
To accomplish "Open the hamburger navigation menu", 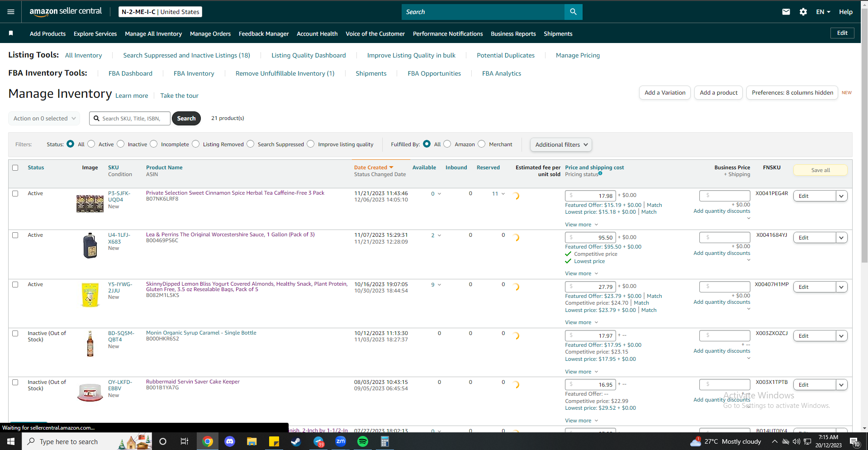I will pos(11,12).
